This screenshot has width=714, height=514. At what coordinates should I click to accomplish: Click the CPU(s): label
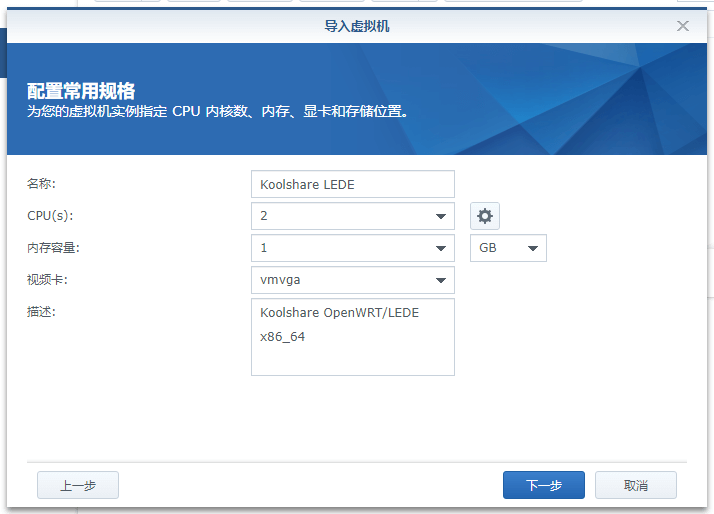[x=50, y=216]
